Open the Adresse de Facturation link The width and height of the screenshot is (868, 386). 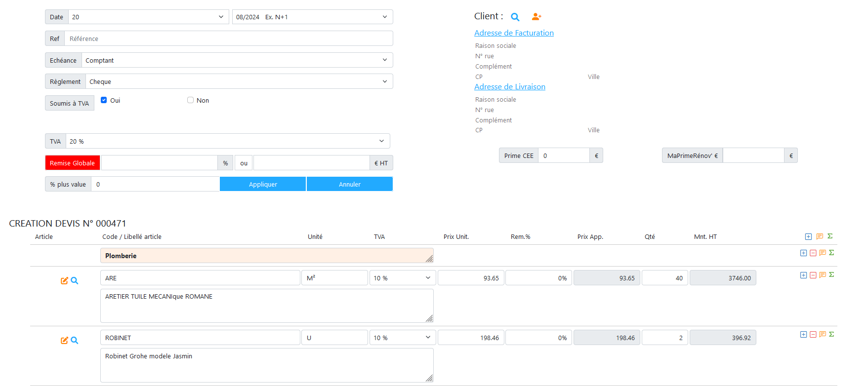click(x=514, y=33)
